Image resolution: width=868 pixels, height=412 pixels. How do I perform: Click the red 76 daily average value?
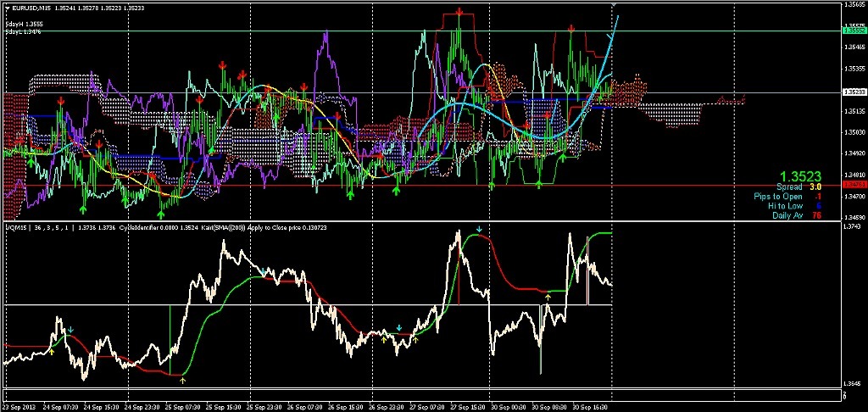[816, 215]
